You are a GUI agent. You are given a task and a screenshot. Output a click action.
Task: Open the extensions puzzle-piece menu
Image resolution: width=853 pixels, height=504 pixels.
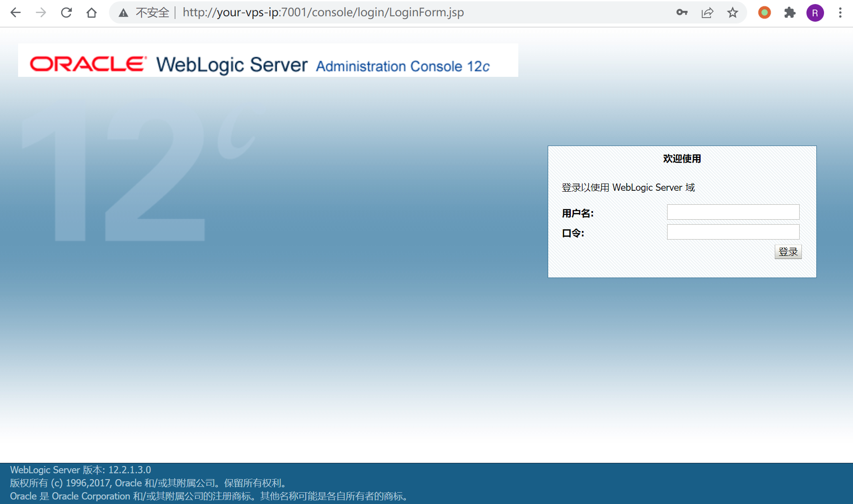coord(790,13)
